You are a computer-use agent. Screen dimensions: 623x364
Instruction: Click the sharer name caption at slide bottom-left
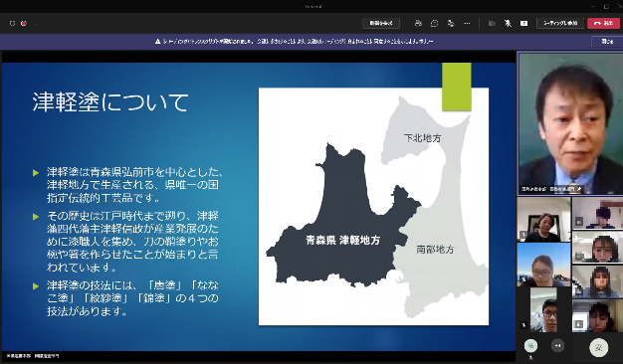click(x=33, y=356)
